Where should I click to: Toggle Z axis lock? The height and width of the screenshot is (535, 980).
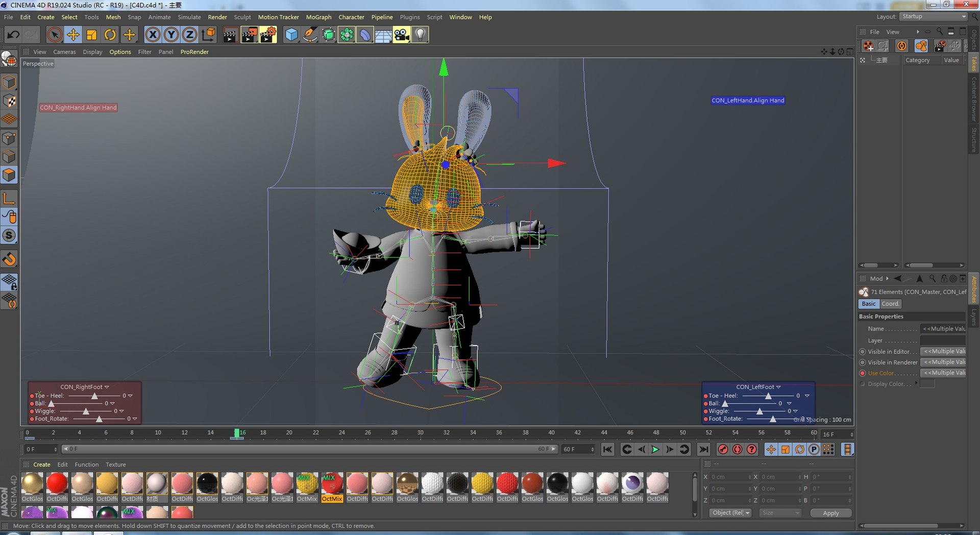(189, 35)
